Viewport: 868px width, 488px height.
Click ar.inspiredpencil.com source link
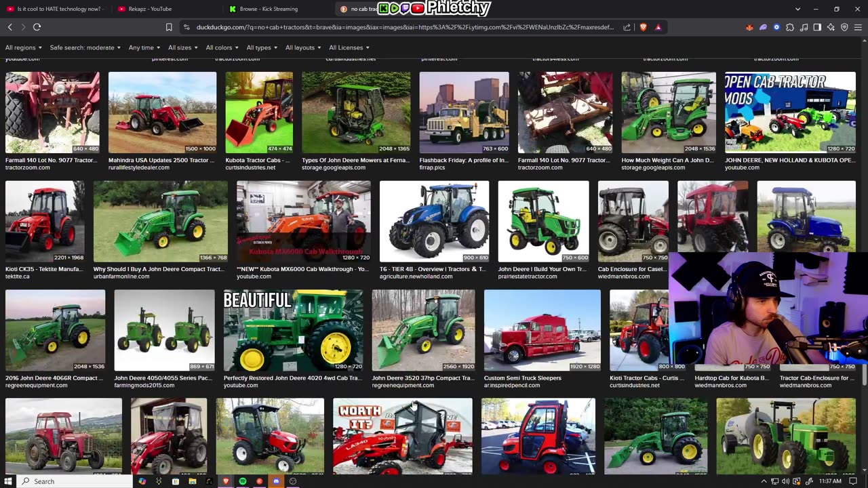coord(512,385)
